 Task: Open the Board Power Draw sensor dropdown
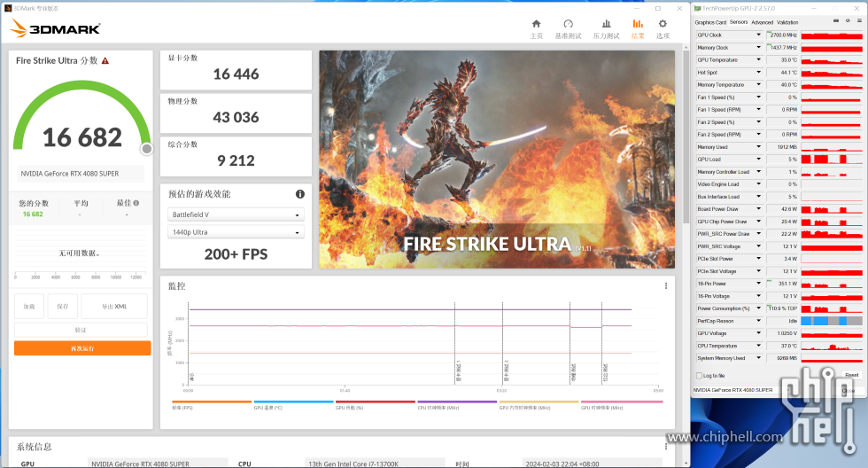[x=758, y=209]
